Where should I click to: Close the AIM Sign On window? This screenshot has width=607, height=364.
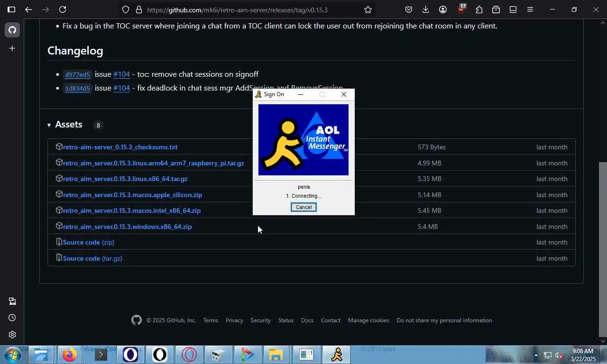coord(344,94)
